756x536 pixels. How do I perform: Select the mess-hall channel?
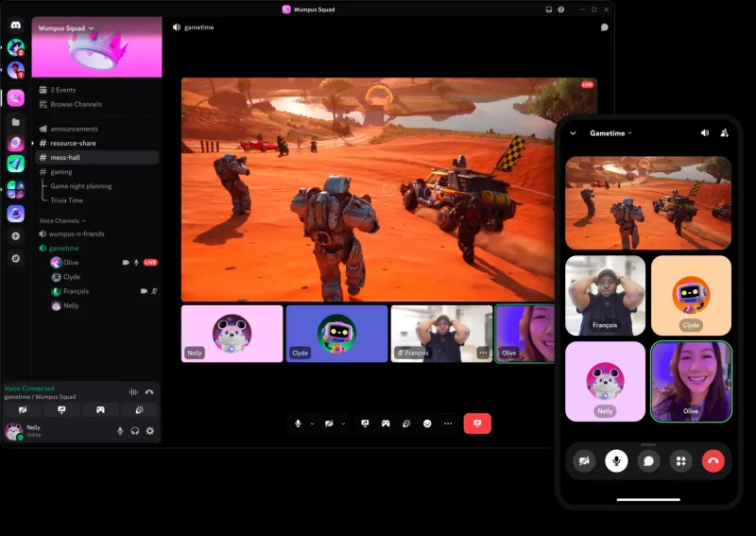coord(97,157)
